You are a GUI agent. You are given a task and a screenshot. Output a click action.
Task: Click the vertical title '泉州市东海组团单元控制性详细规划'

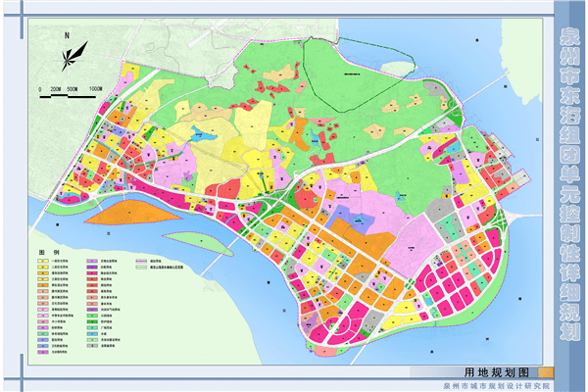(x=569, y=183)
